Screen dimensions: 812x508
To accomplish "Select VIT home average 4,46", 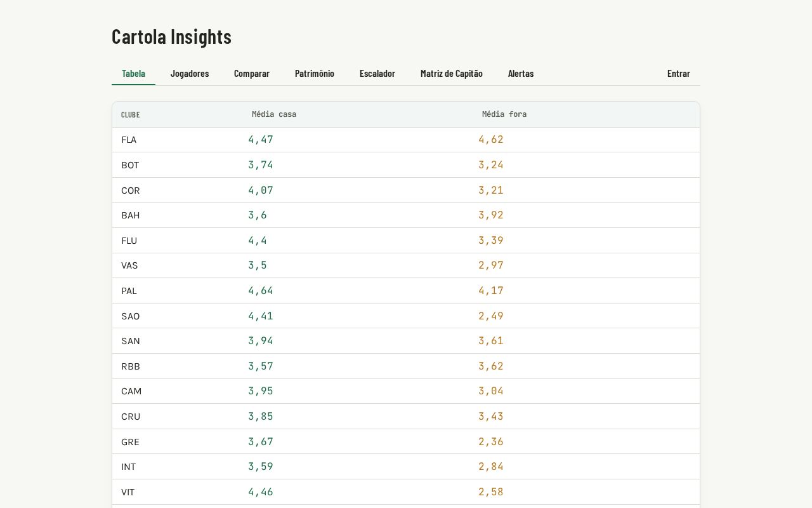I will pos(261,492).
